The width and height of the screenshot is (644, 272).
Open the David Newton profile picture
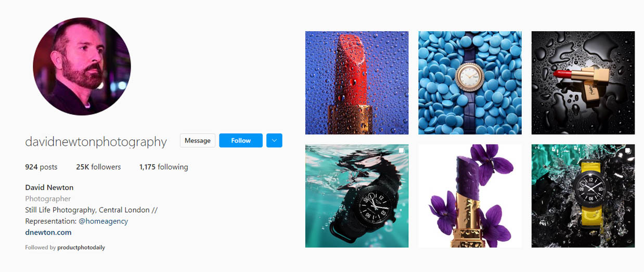82,67
